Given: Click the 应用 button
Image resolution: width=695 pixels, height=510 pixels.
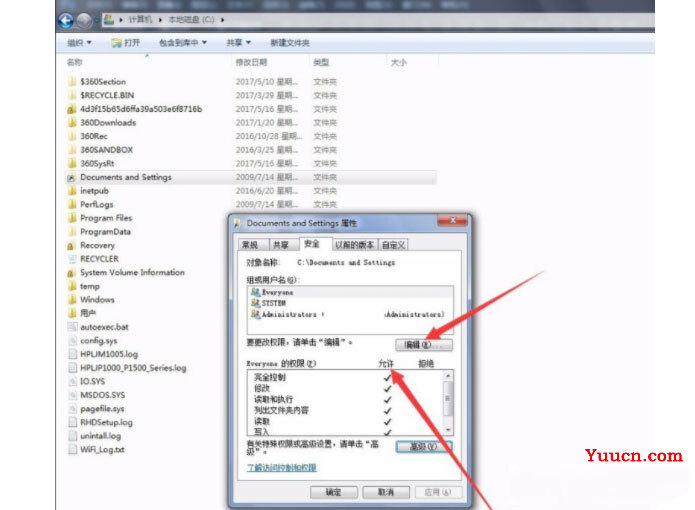Looking at the screenshot, I should tap(438, 492).
